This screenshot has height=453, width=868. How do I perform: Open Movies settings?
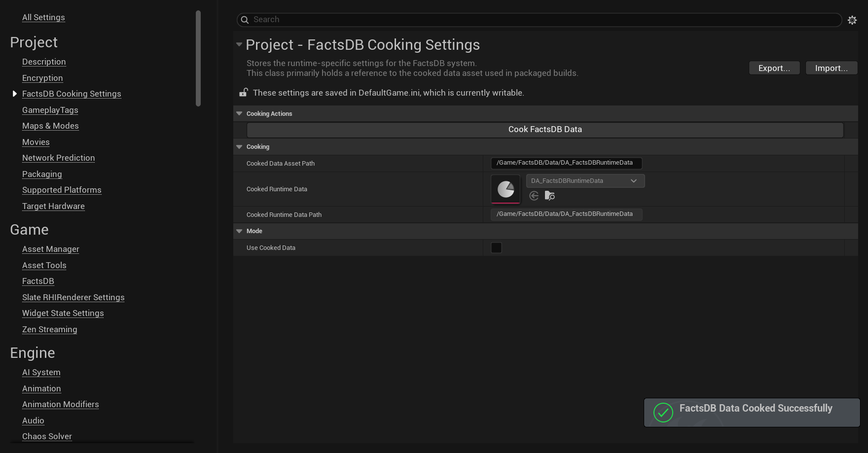coord(36,142)
